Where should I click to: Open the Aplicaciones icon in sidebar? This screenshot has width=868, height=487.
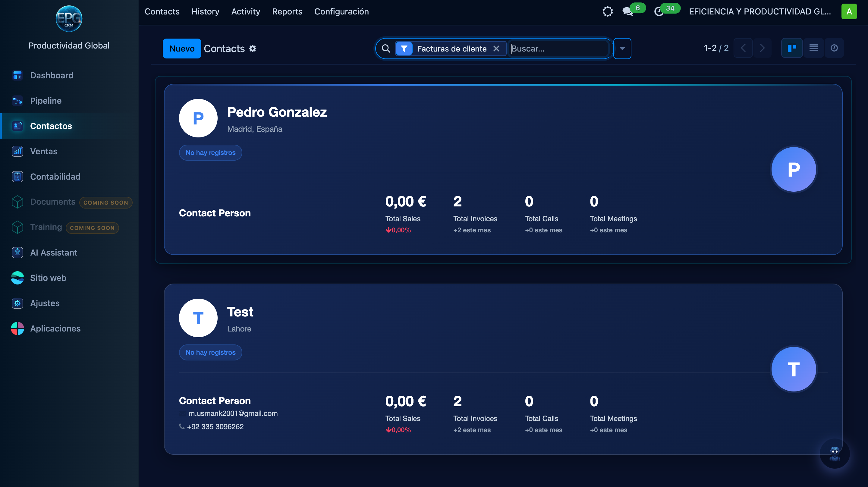click(x=17, y=328)
